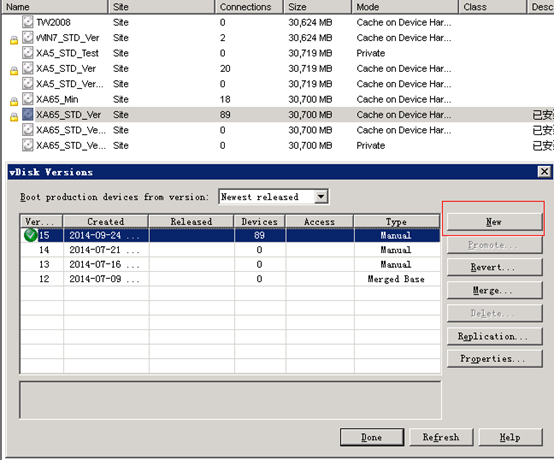The image size is (554, 460).
Task: Select version 14 row
Action: [230, 250]
